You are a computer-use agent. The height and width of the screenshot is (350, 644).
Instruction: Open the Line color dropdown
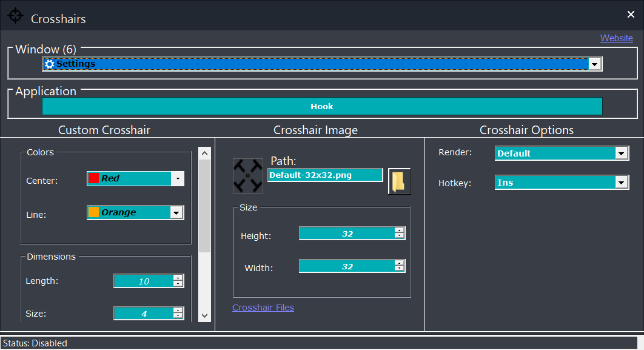[176, 212]
